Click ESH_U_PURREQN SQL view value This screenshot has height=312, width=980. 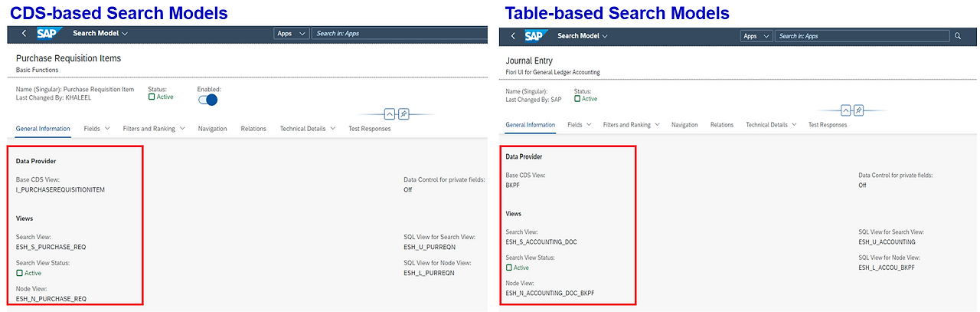pos(429,247)
